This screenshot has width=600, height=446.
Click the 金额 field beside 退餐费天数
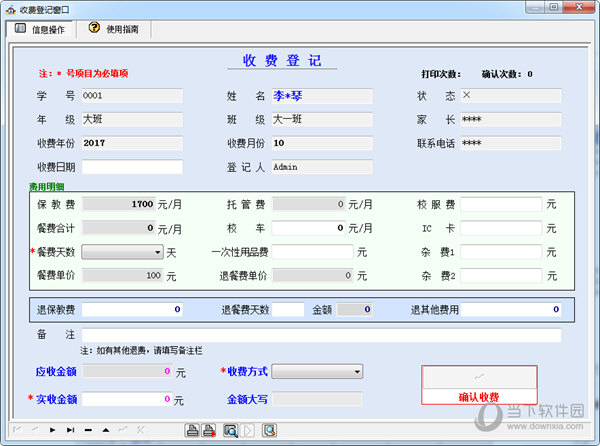click(x=355, y=309)
